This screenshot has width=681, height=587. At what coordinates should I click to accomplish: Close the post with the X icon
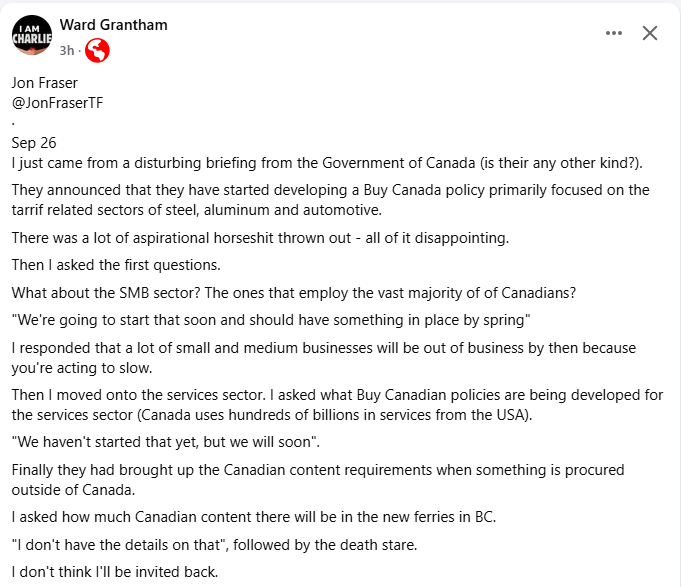point(650,33)
